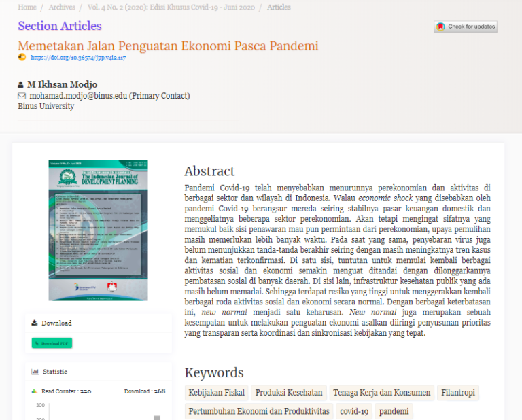
Task: Select the Kebijakan Fiskal keyword tag
Action: point(215,393)
